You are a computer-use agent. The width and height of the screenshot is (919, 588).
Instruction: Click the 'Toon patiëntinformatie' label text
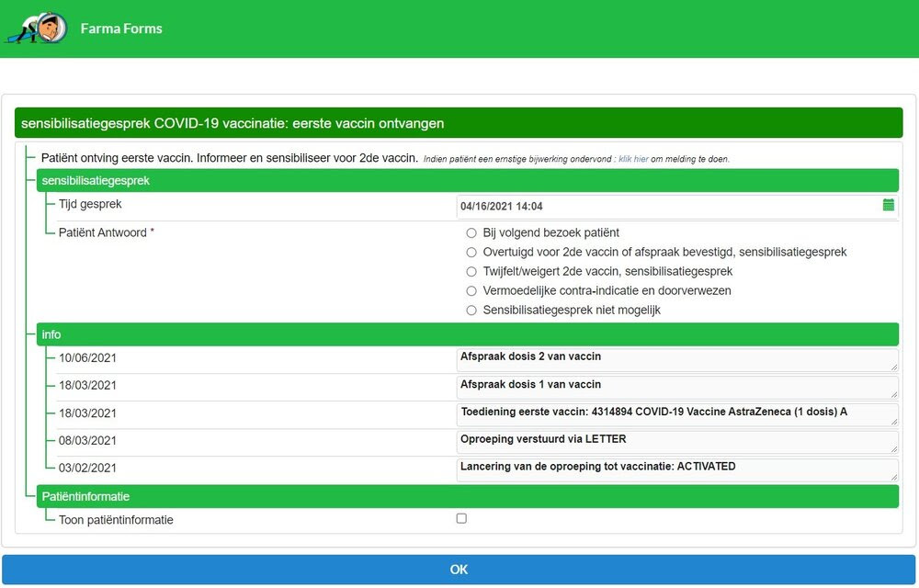116,519
